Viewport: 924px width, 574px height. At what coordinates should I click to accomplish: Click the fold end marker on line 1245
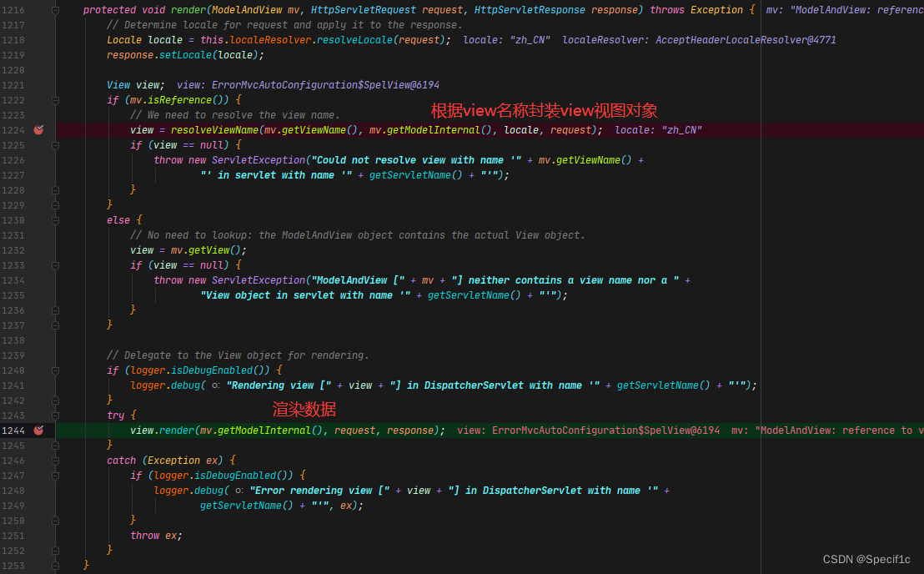point(55,446)
